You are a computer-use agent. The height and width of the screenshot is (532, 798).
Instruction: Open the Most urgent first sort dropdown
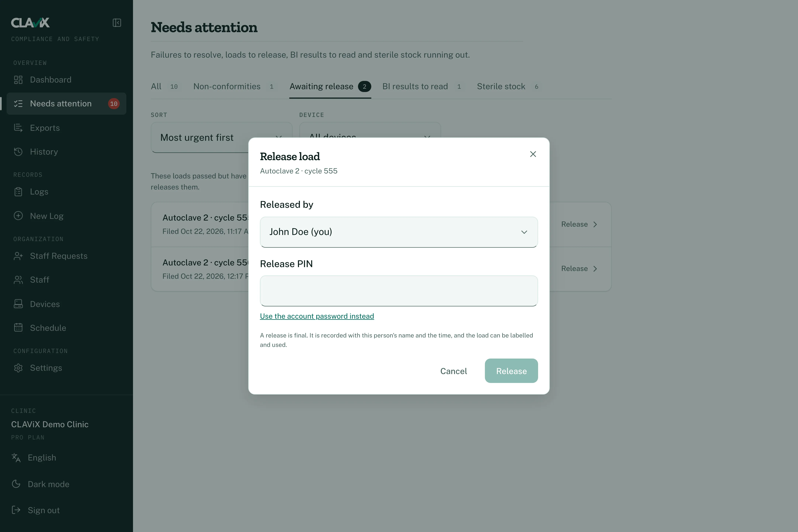click(x=221, y=137)
